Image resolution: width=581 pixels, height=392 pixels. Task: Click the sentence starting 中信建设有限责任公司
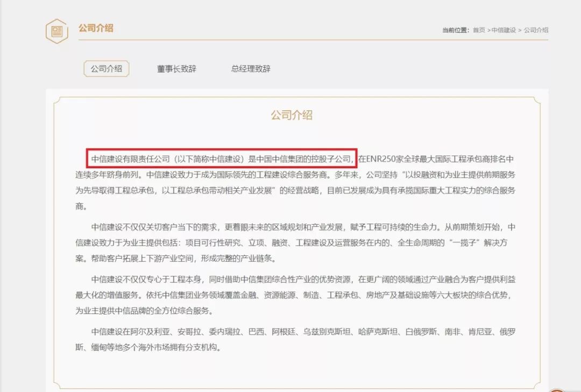coord(222,159)
